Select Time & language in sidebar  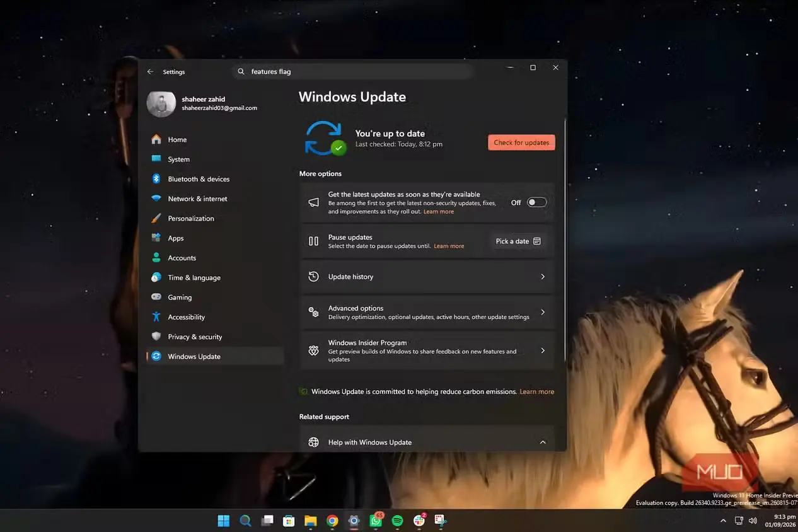coord(214,277)
